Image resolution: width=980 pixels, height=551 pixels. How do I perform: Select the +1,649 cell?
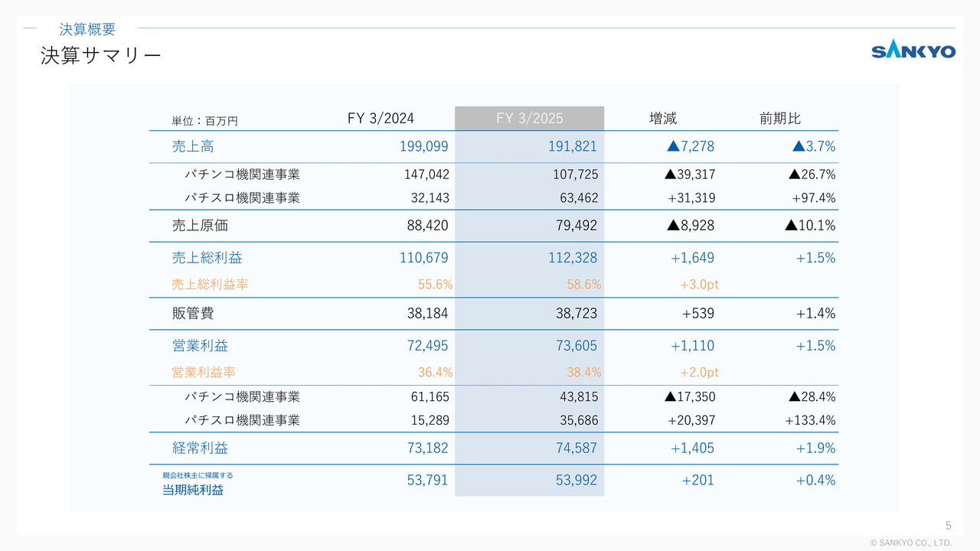(693, 258)
